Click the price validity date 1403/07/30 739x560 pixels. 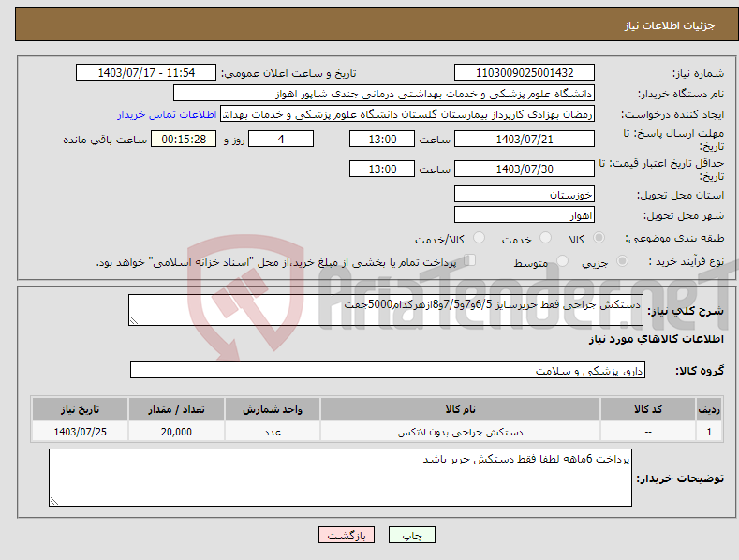point(525,169)
